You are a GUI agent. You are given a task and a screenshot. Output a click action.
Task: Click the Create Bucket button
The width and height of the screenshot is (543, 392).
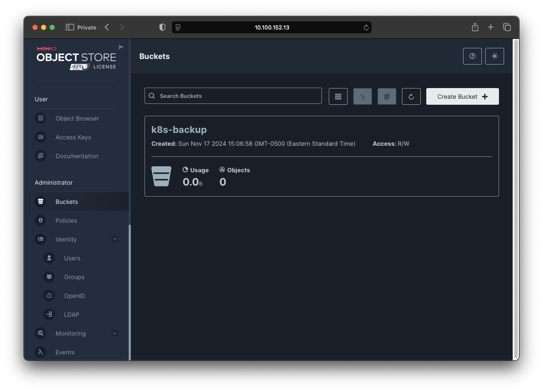pyautogui.click(x=462, y=96)
